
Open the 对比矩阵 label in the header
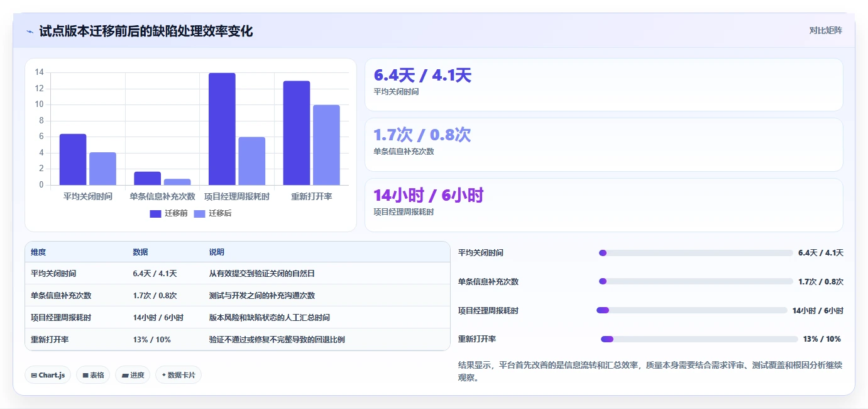pos(825,30)
